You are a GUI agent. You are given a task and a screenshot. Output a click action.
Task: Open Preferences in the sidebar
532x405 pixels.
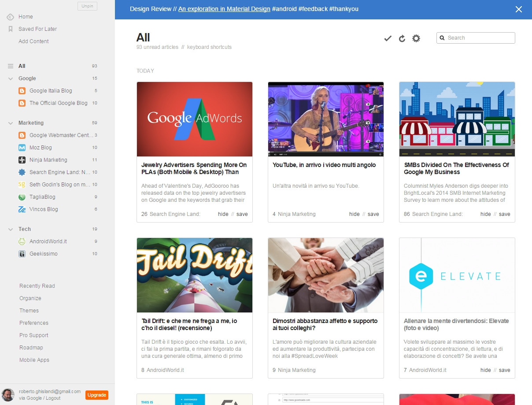tap(34, 323)
